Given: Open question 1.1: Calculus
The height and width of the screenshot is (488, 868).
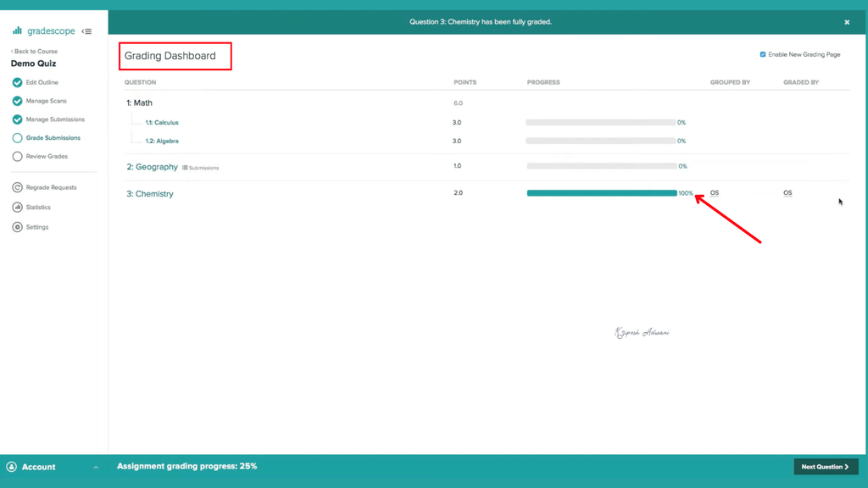Looking at the screenshot, I should 162,122.
